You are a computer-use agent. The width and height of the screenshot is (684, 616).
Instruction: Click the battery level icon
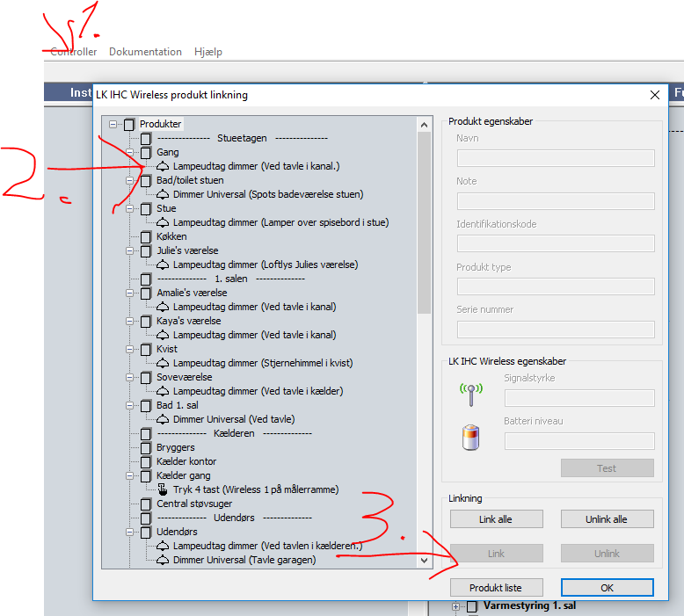click(471, 437)
